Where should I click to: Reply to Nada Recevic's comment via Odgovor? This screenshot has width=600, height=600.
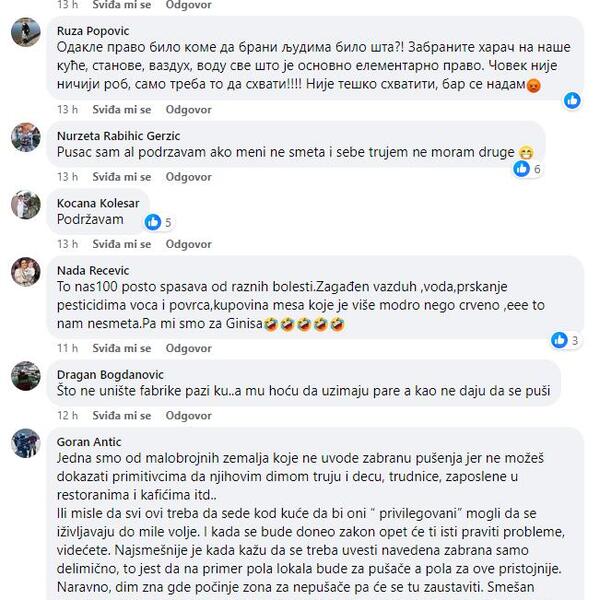click(188, 348)
